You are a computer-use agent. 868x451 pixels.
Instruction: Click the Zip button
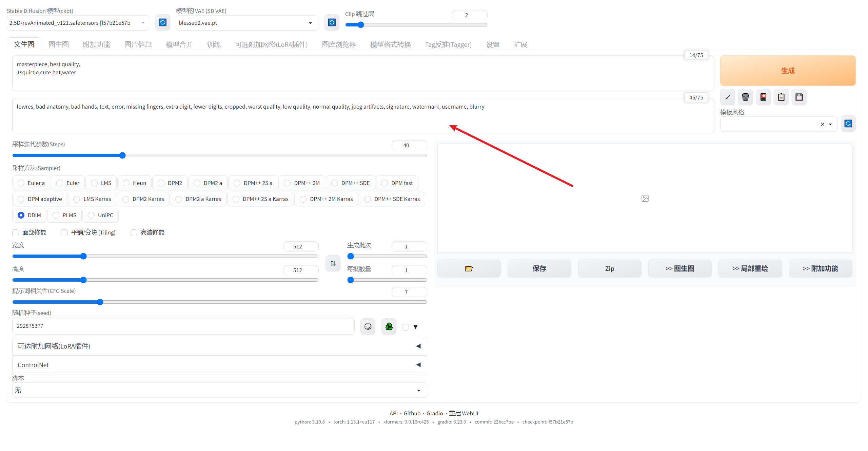point(609,268)
